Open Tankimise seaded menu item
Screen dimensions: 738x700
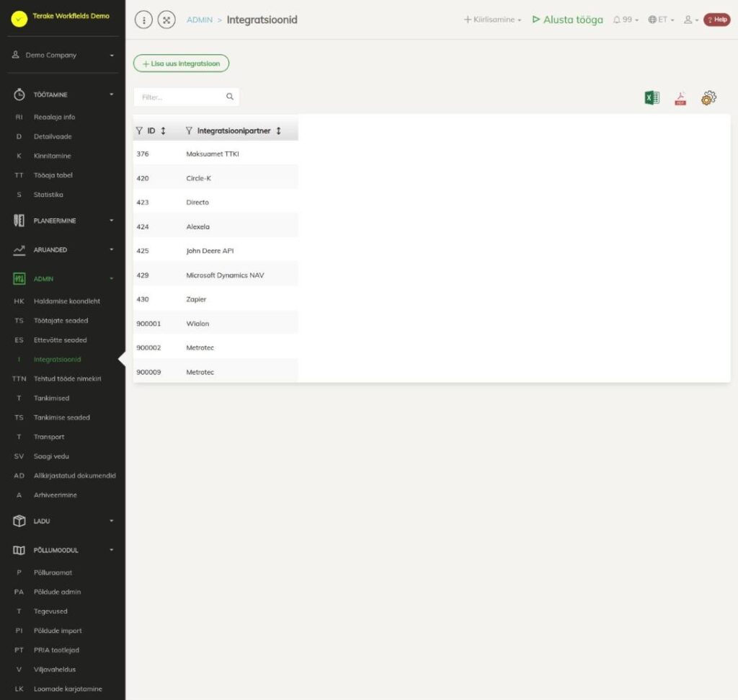pyautogui.click(x=62, y=417)
